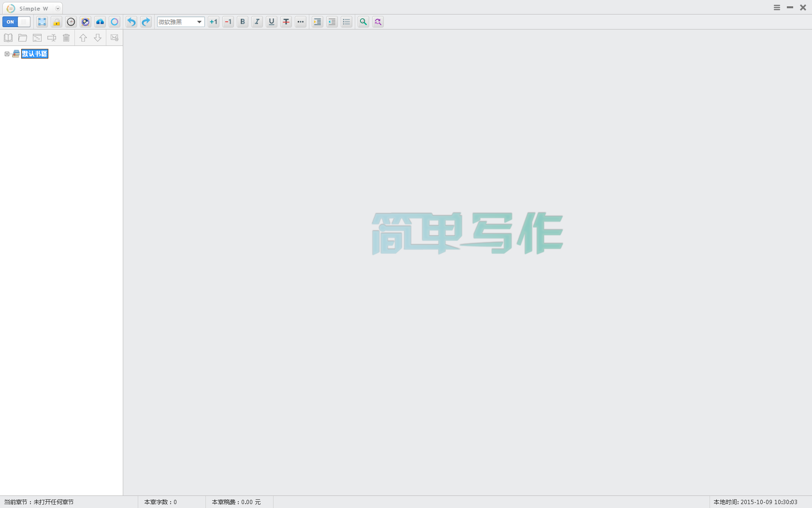Screen dimensions: 812x508
Task: Click the ellipsis more options icon
Action: [x=301, y=22]
